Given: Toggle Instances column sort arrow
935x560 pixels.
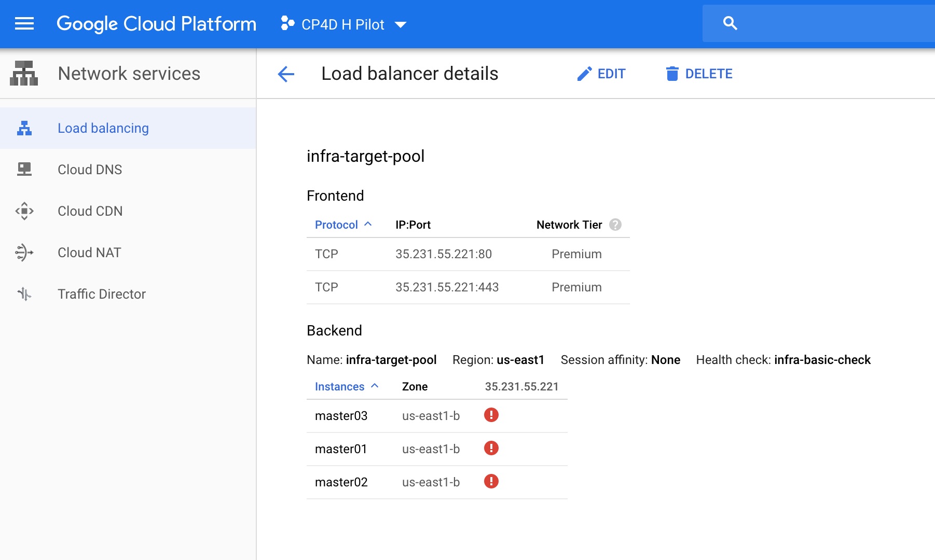Looking at the screenshot, I should (375, 386).
